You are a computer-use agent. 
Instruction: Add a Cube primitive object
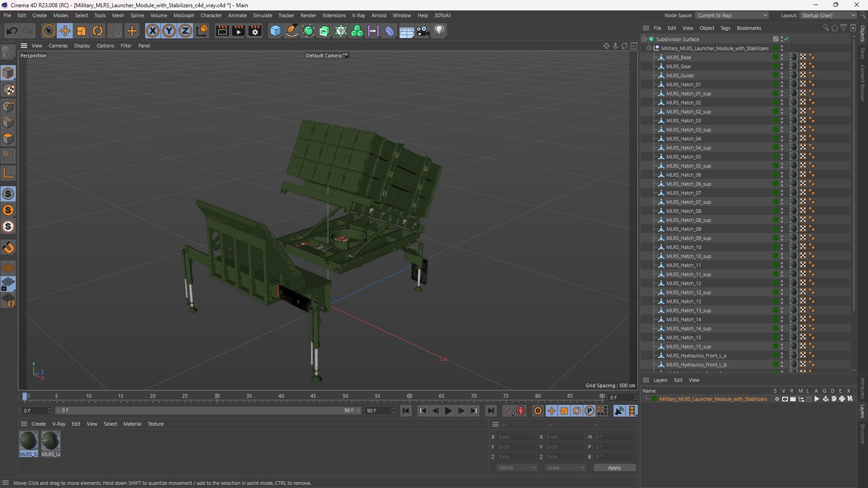click(275, 31)
